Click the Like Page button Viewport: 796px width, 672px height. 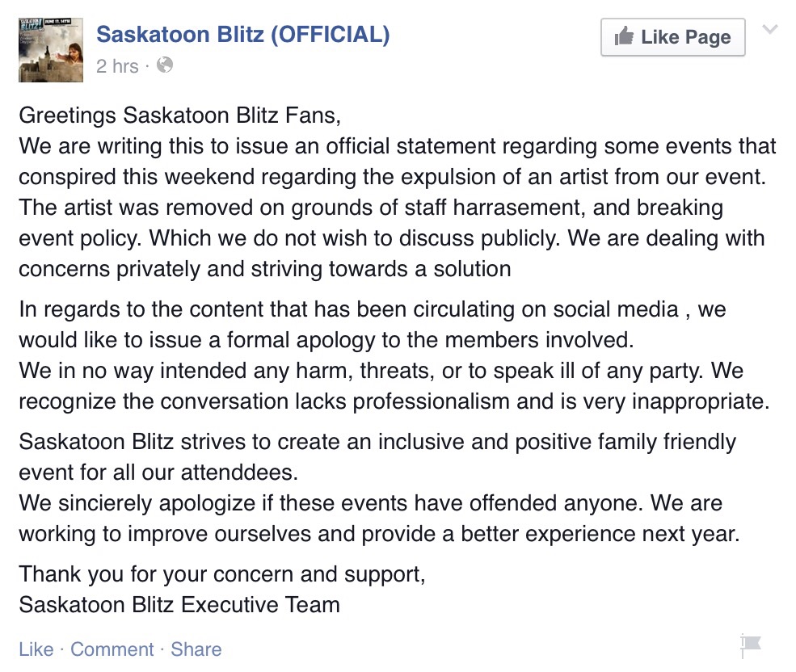[x=672, y=37]
